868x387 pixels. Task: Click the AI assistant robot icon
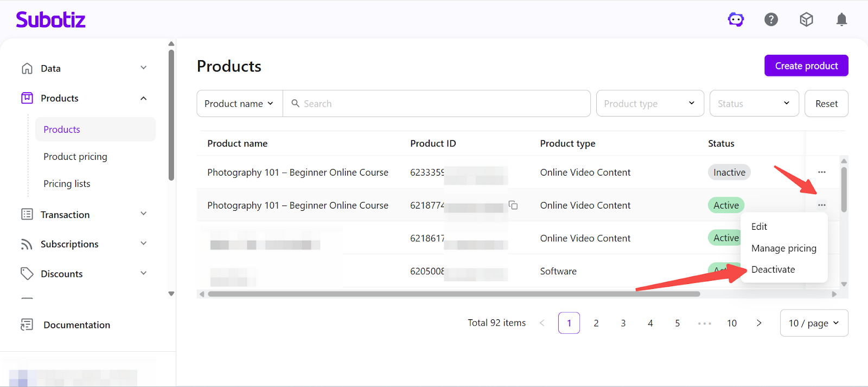[x=736, y=20]
